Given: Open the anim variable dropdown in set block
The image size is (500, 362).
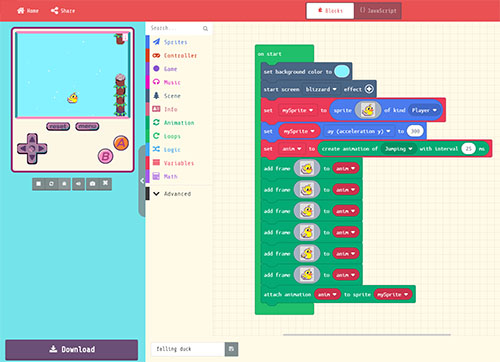Looking at the screenshot, I should [292, 149].
